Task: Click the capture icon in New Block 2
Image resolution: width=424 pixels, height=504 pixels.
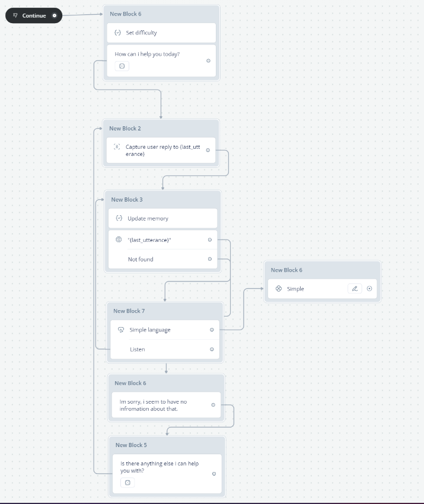Action: pos(117,147)
